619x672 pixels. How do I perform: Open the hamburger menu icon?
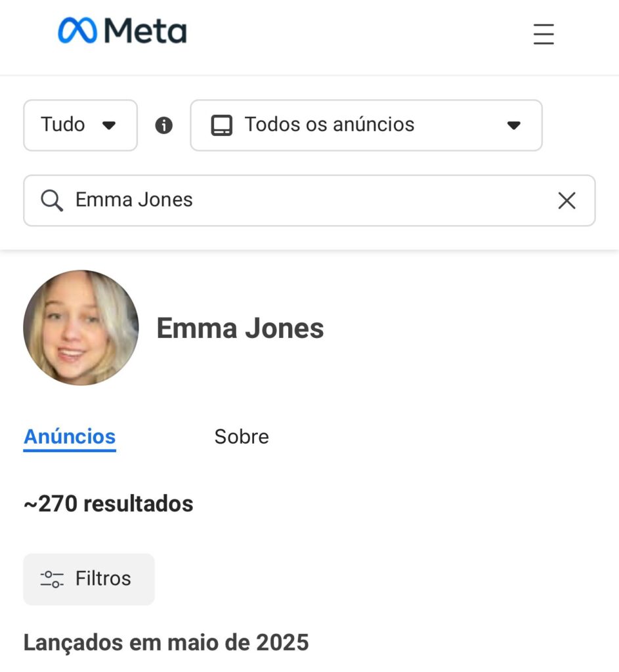(544, 34)
